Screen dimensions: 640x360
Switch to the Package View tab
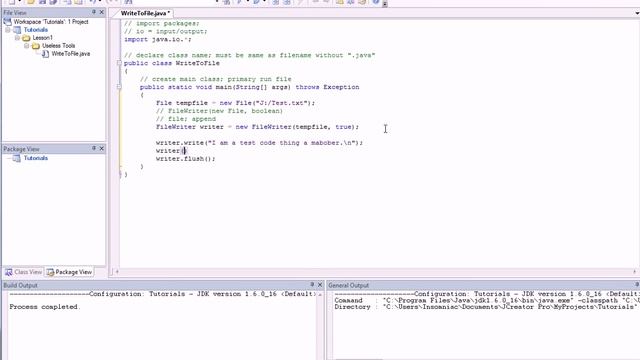click(x=69, y=272)
